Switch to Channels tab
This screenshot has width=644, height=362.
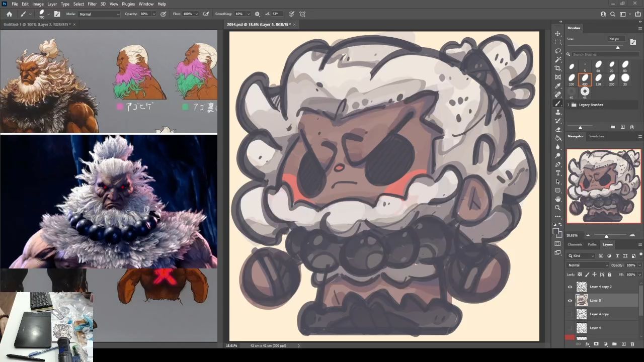(x=575, y=244)
